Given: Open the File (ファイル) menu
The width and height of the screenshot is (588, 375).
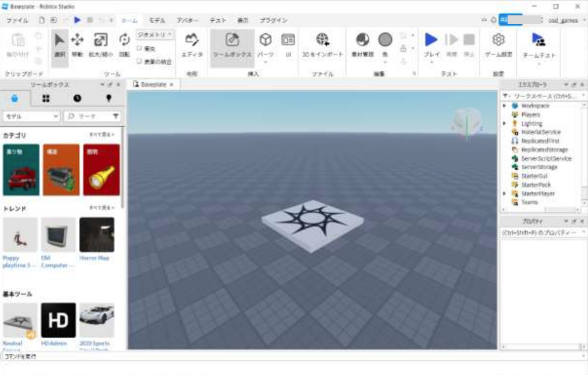Looking at the screenshot, I should pos(17,20).
